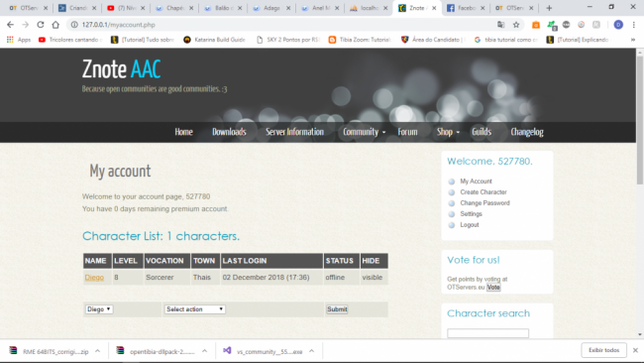Click the translate page icon in address bar
644x363 pixels.
(500, 25)
